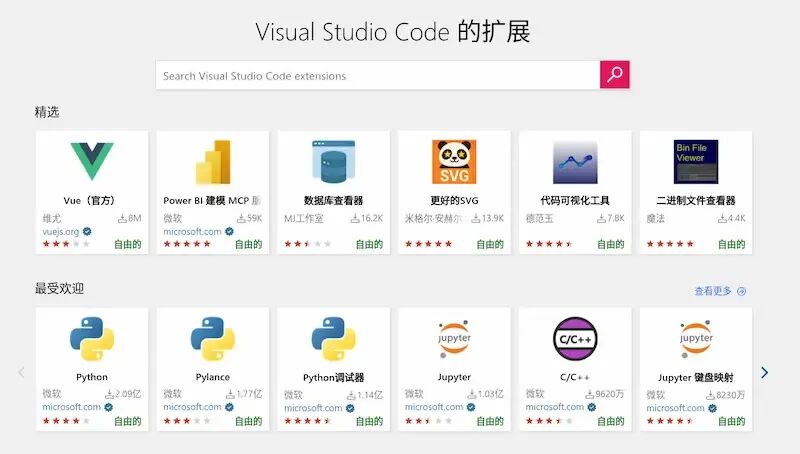Open microsoft.com link on Python调试器 card
This screenshot has height=454, width=800.
(x=313, y=408)
